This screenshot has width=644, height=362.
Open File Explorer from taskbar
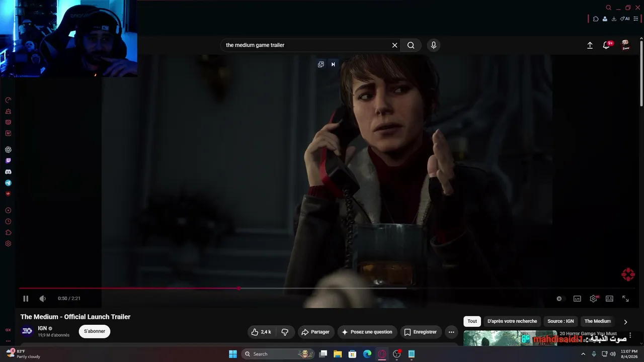pos(338,354)
